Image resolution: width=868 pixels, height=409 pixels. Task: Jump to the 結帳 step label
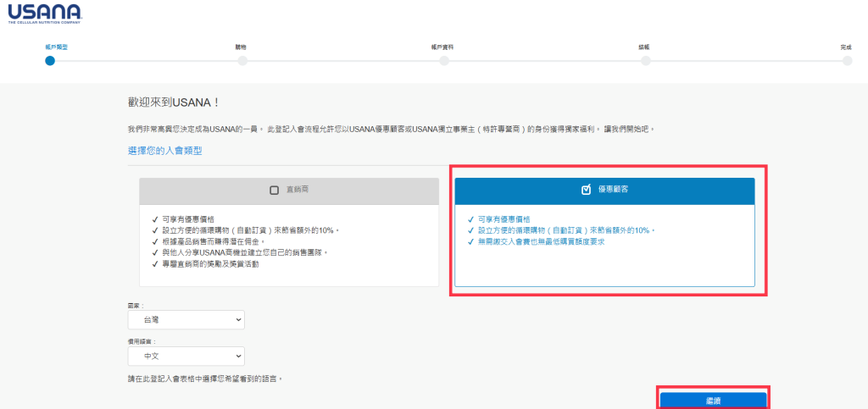click(643, 47)
